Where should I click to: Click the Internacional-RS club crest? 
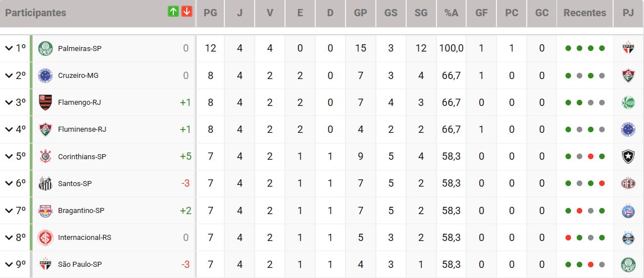point(45,237)
